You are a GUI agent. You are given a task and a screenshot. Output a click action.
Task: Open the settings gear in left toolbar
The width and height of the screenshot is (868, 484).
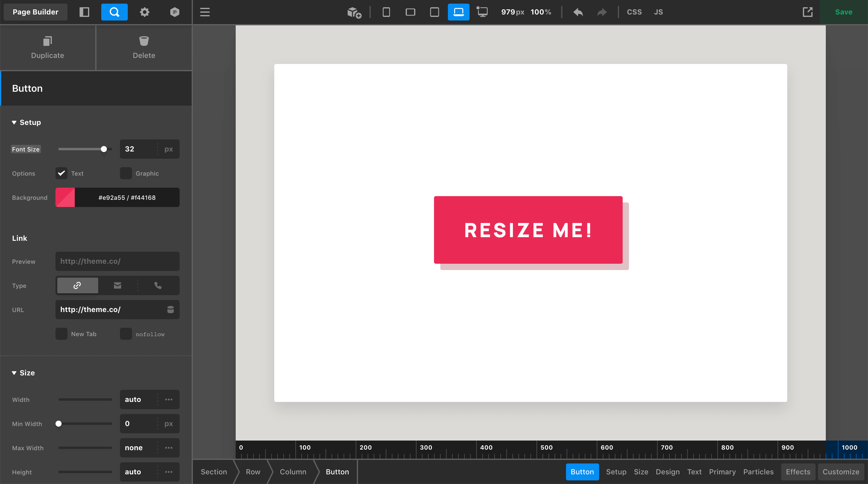pos(144,12)
